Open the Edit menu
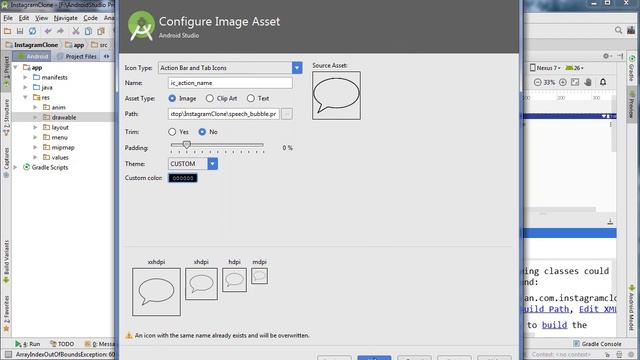This screenshot has height=360, width=640. pyautogui.click(x=24, y=18)
